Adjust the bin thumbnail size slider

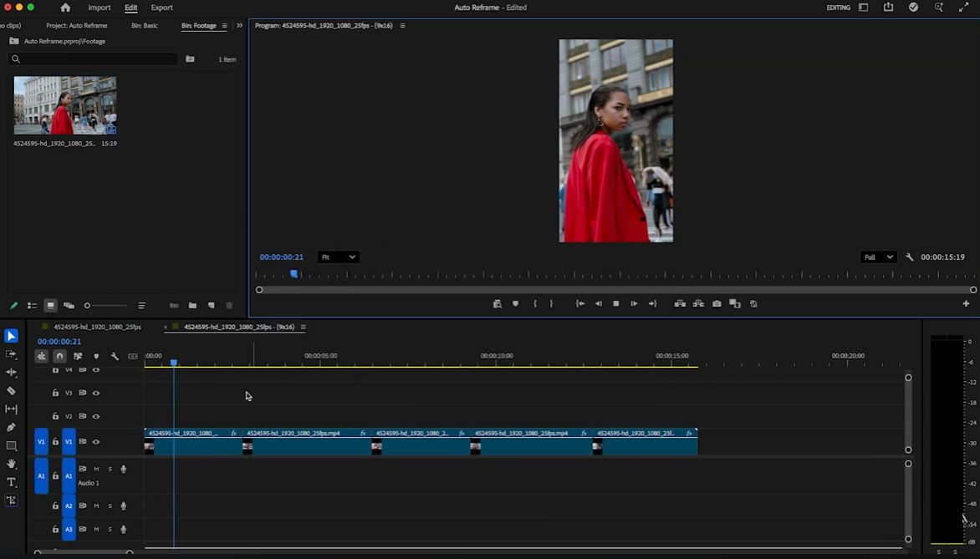click(106, 306)
